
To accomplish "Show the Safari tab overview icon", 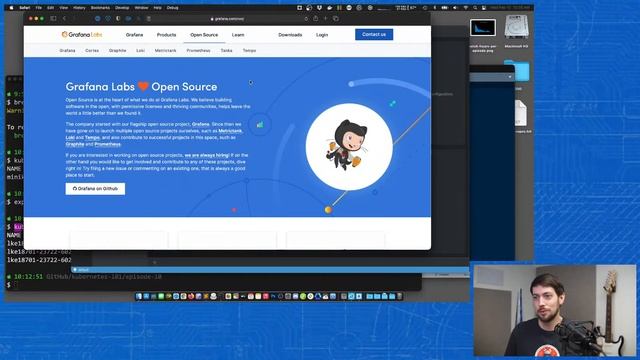I will tap(336, 18).
